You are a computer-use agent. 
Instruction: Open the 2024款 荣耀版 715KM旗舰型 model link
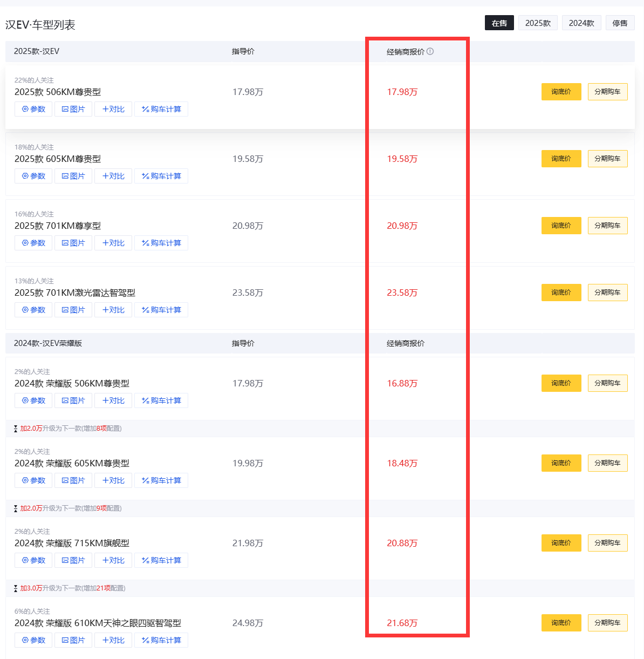(x=72, y=543)
